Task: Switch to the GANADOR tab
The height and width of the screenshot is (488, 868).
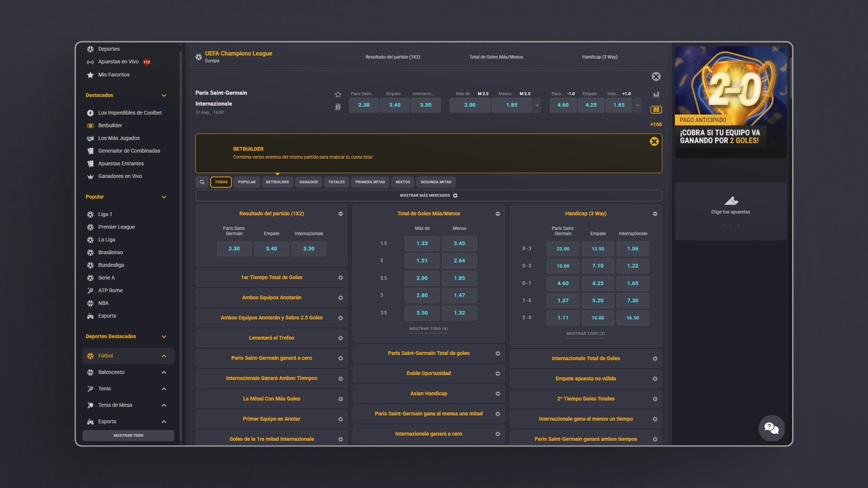Action: tap(308, 182)
